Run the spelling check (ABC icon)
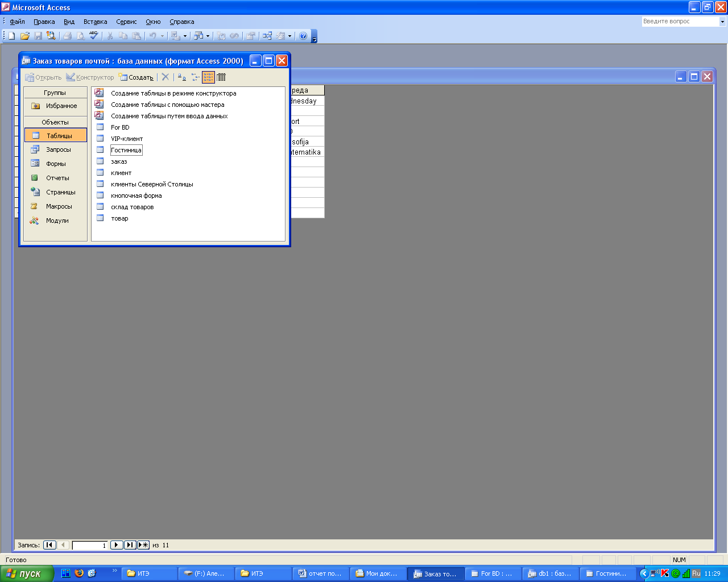The width and height of the screenshot is (728, 582). pos(94,36)
